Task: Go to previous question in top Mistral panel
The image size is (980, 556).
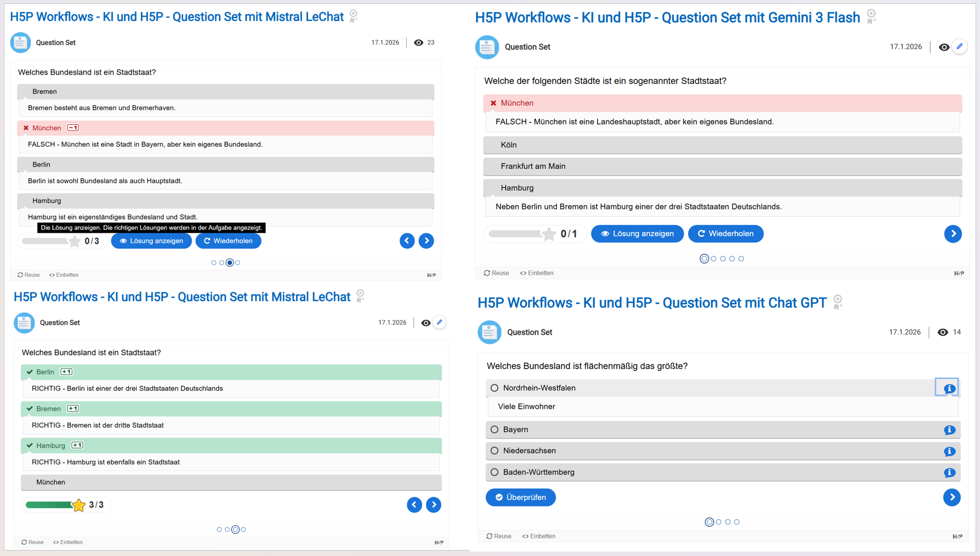Action: pos(407,241)
